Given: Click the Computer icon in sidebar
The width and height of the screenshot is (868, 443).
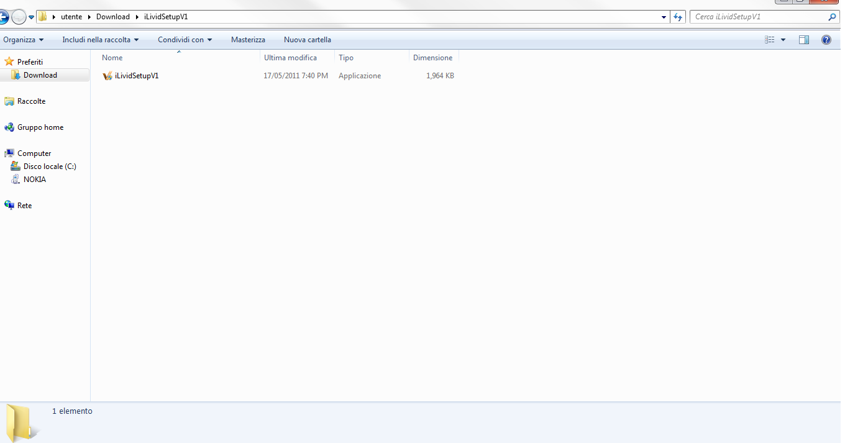Looking at the screenshot, I should click(9, 153).
